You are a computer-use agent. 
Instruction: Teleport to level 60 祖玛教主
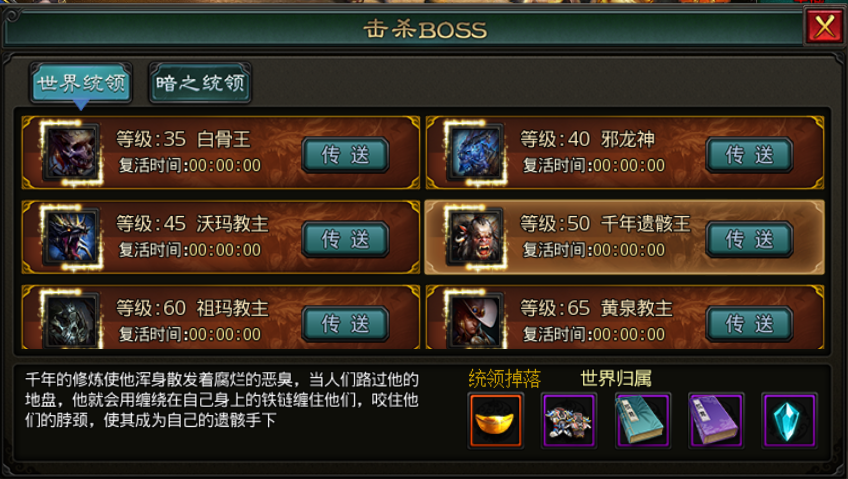pyautogui.click(x=345, y=324)
